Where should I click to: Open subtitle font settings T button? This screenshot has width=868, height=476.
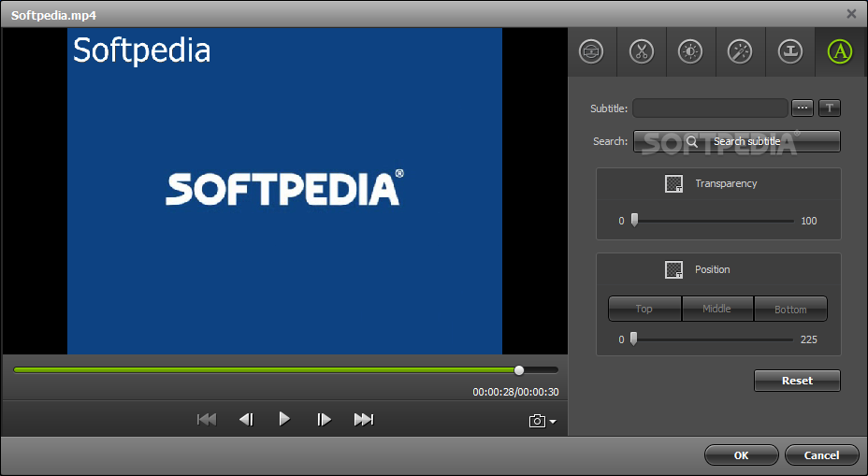point(830,108)
